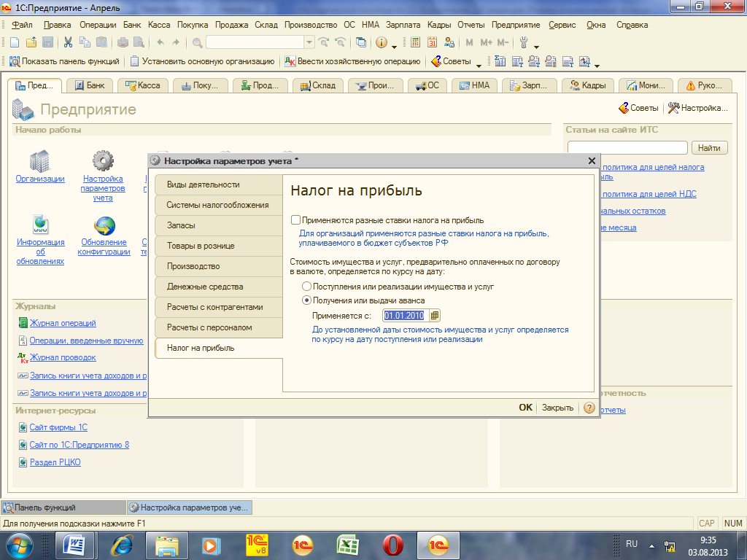Select the 'Запасы' settings section
Viewport: 747px width, 560px height.
(219, 225)
